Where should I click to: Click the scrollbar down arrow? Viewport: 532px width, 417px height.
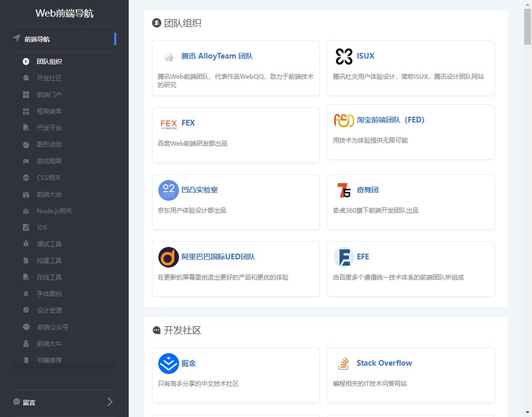(x=528, y=413)
